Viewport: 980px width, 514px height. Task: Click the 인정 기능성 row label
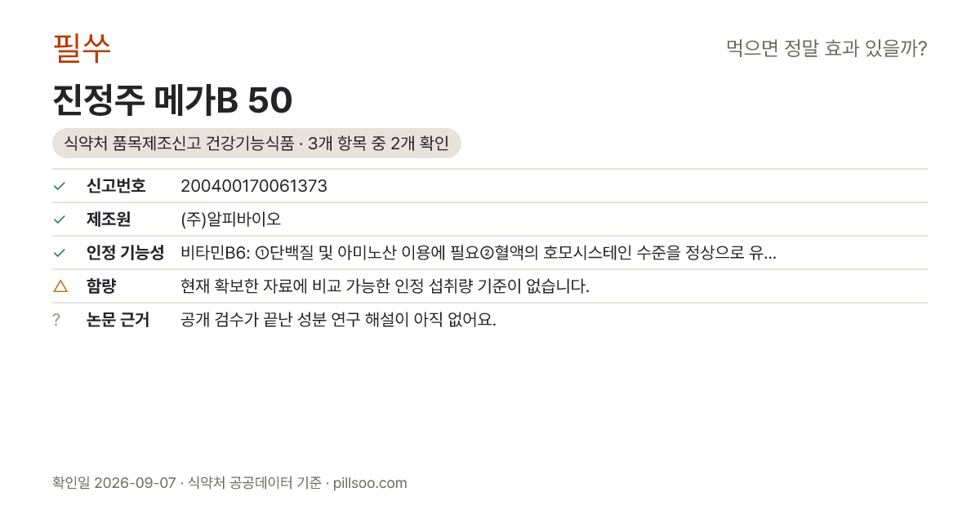(125, 253)
